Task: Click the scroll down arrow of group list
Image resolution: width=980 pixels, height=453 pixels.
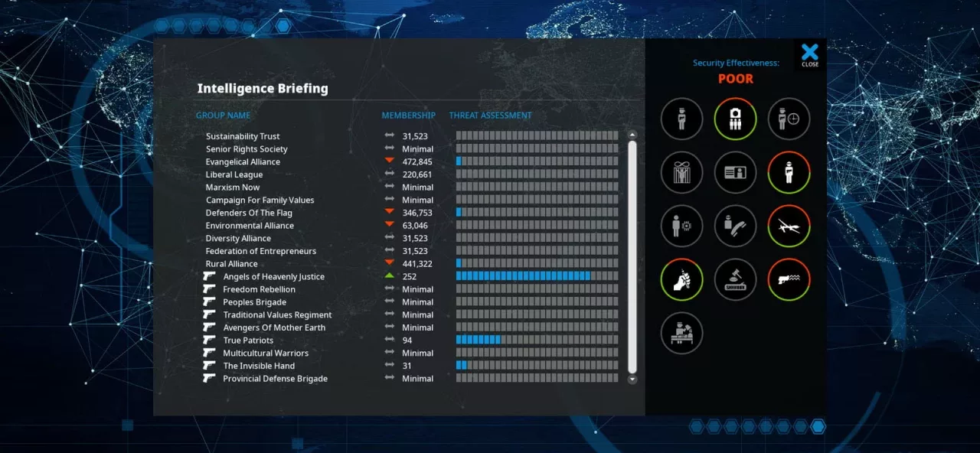Action: pos(632,379)
